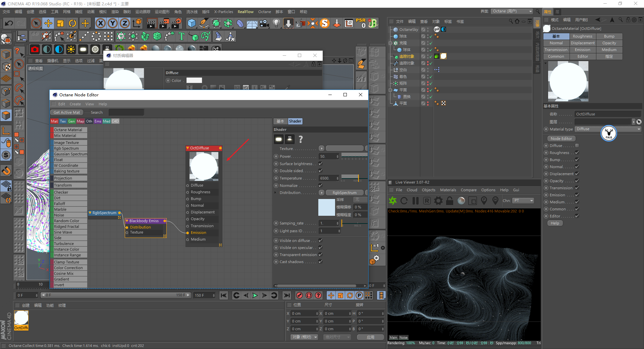Viewport: 644px width, 349px height.
Task: Click the Live Viewer lock icon
Action: tap(450, 201)
